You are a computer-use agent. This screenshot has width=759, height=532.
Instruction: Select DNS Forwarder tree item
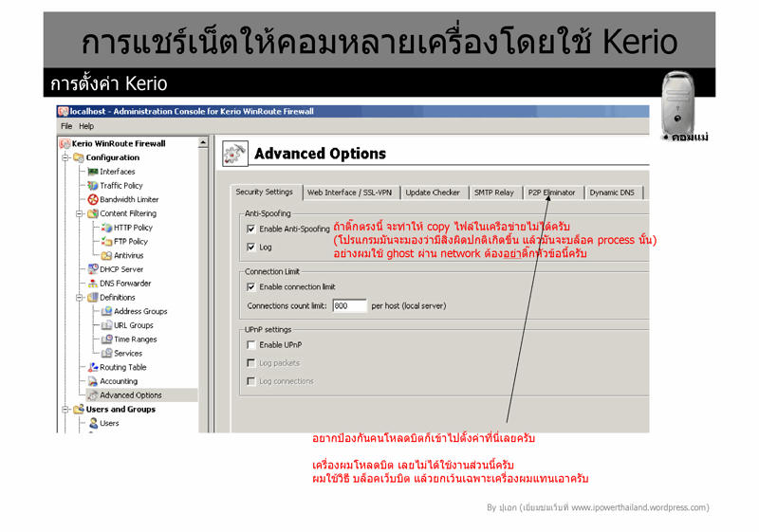(125, 284)
